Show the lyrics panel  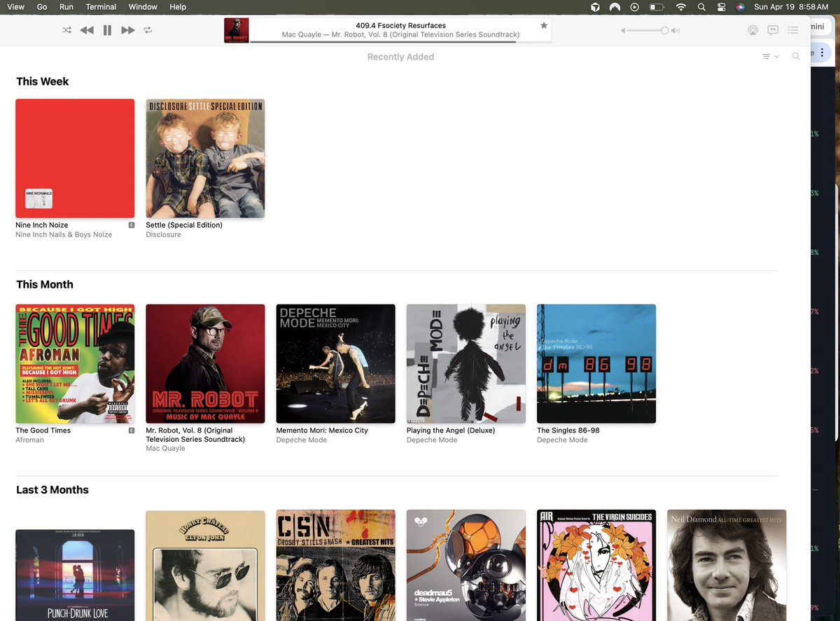[773, 30]
